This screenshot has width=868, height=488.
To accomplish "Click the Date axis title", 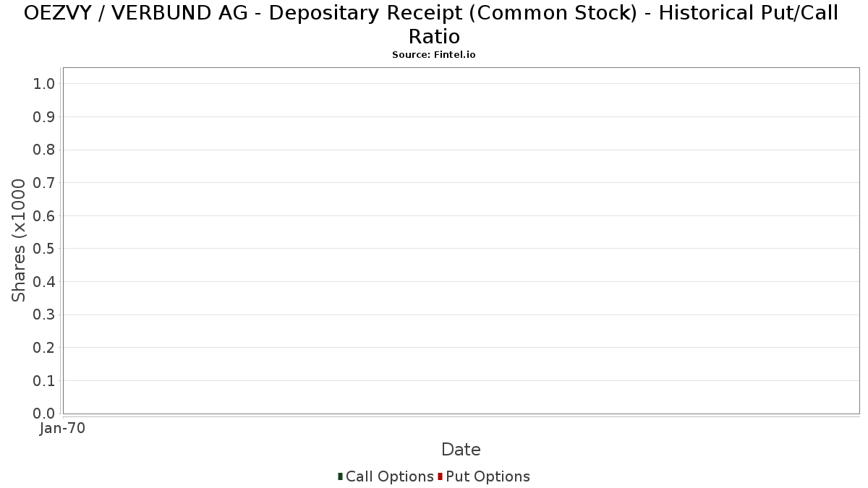I will coord(461,450).
